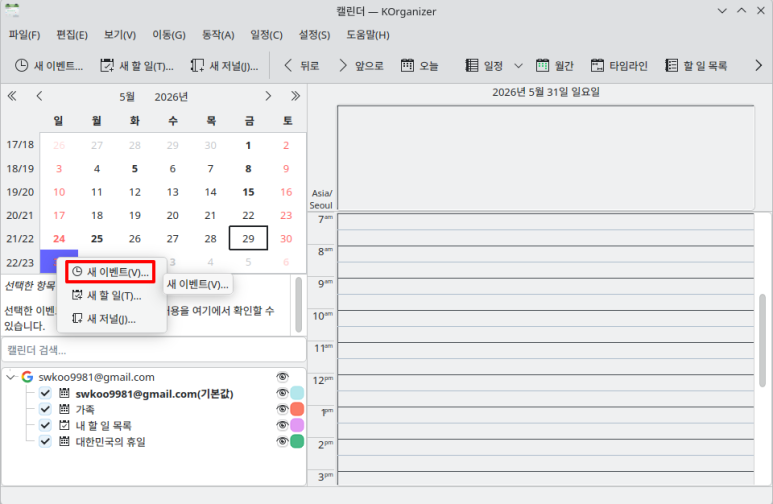The width and height of the screenshot is (773, 504).
Task: Go to next month in mini calendar
Action: 268,96
